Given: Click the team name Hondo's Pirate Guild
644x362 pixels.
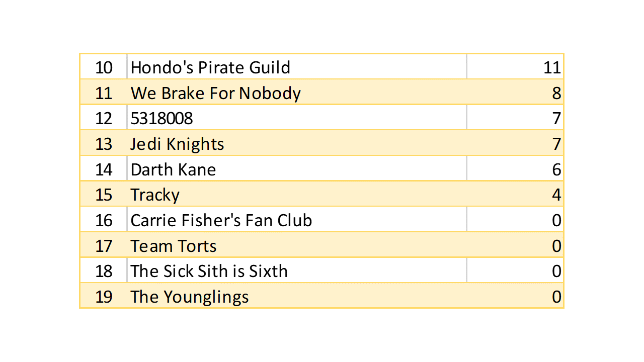Looking at the screenshot, I should (210, 67).
